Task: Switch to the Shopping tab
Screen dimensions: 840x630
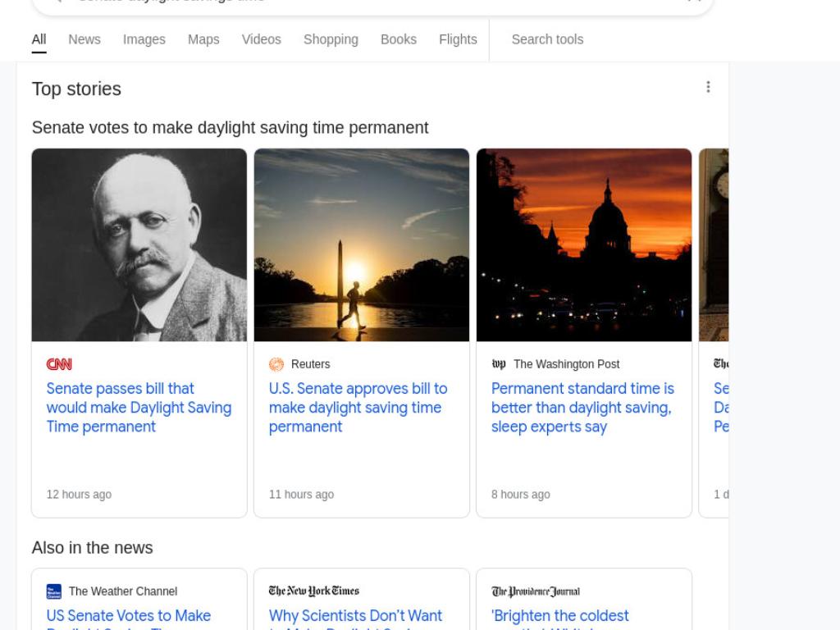Action: 331,39
